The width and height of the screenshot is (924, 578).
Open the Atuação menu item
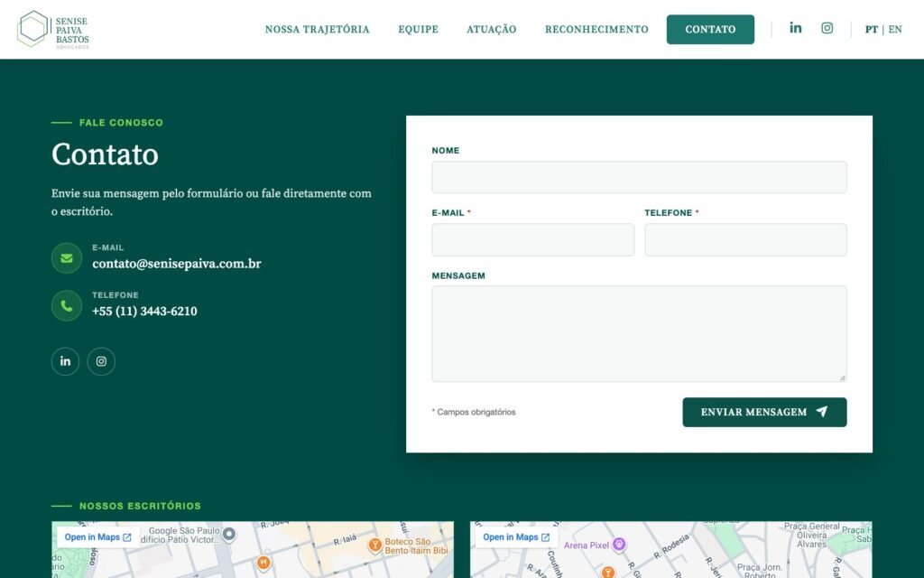click(492, 29)
